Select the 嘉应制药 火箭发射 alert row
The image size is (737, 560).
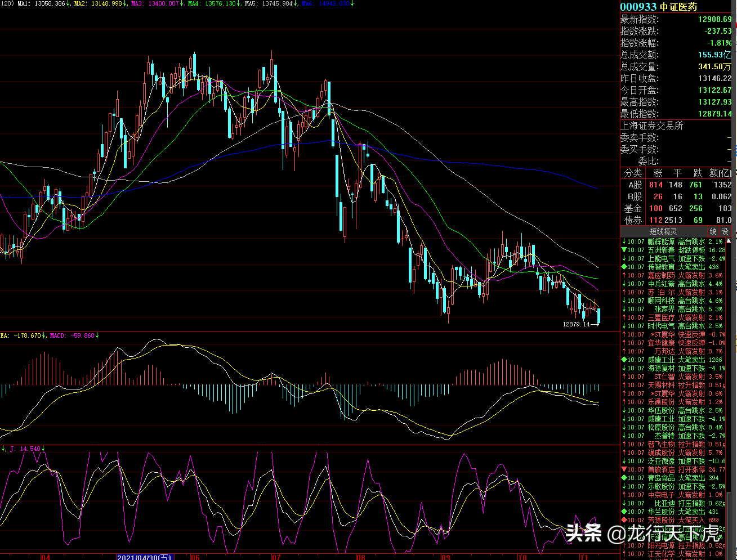click(673, 275)
